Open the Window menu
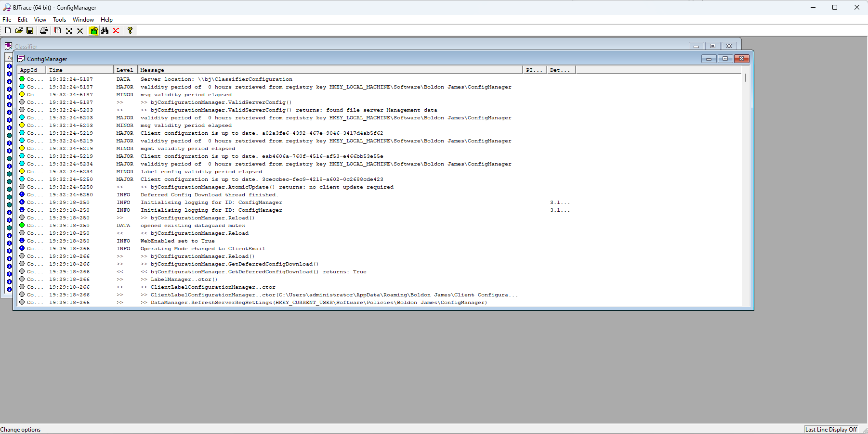Image resolution: width=868 pixels, height=434 pixels. tap(83, 20)
